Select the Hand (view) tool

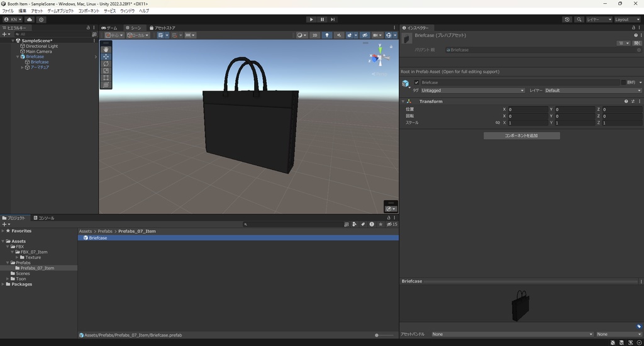click(x=106, y=49)
